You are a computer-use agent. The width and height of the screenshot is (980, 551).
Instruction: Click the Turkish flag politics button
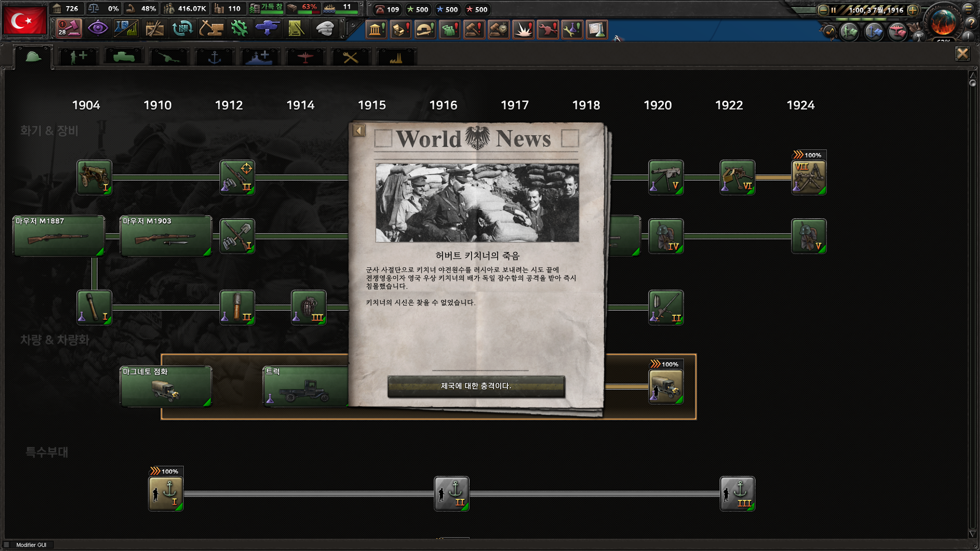pos(24,20)
